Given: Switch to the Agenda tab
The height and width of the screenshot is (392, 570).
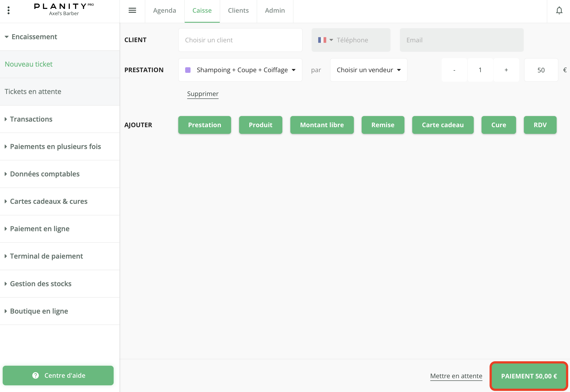Looking at the screenshot, I should pyautogui.click(x=164, y=10).
